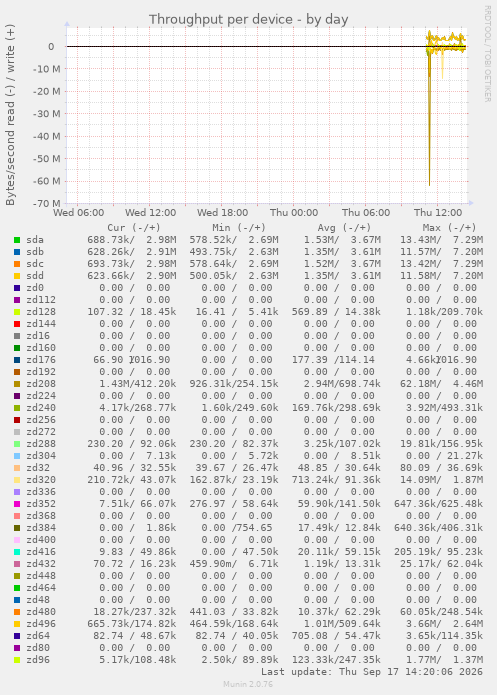
Task: Click the 'zd64' device label
Action: (x=38, y=636)
